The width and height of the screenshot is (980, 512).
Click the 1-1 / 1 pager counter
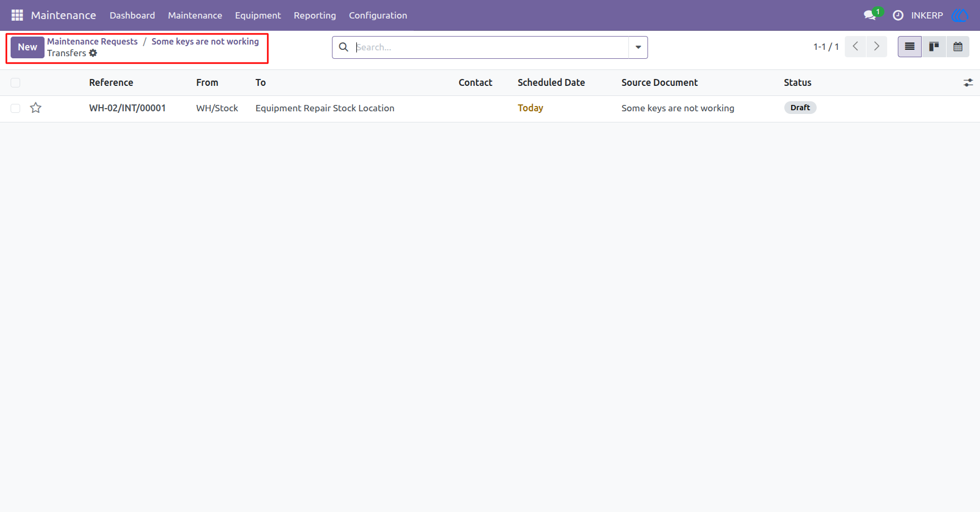point(826,47)
